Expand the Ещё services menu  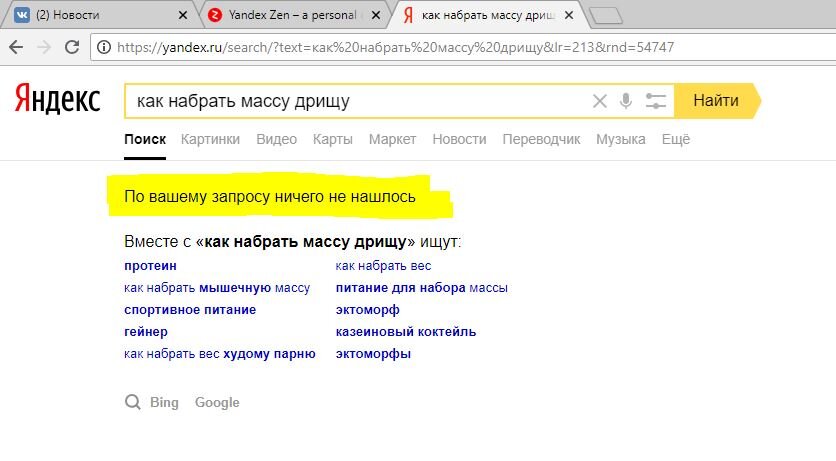click(676, 140)
